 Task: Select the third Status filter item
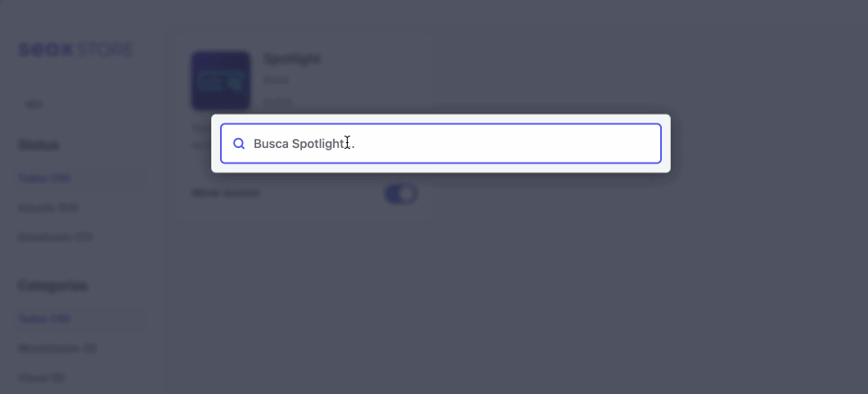coord(56,237)
